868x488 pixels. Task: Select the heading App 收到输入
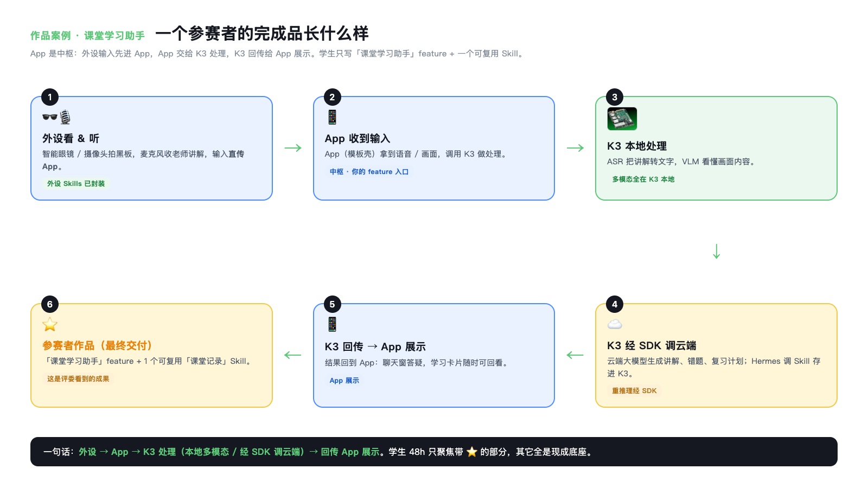358,139
